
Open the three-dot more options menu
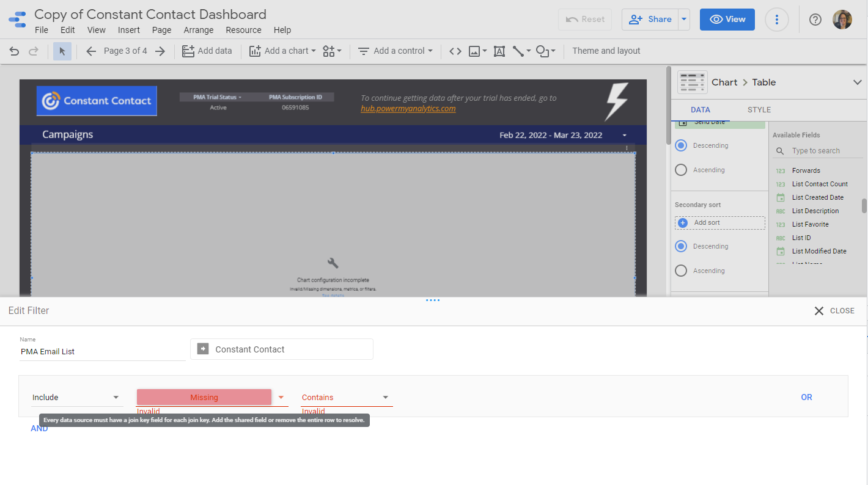pyautogui.click(x=776, y=20)
